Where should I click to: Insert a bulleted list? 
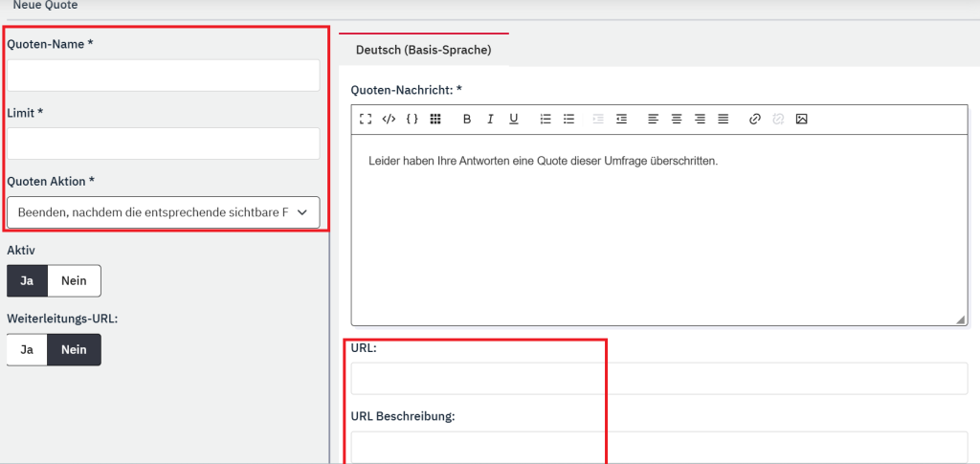click(568, 120)
